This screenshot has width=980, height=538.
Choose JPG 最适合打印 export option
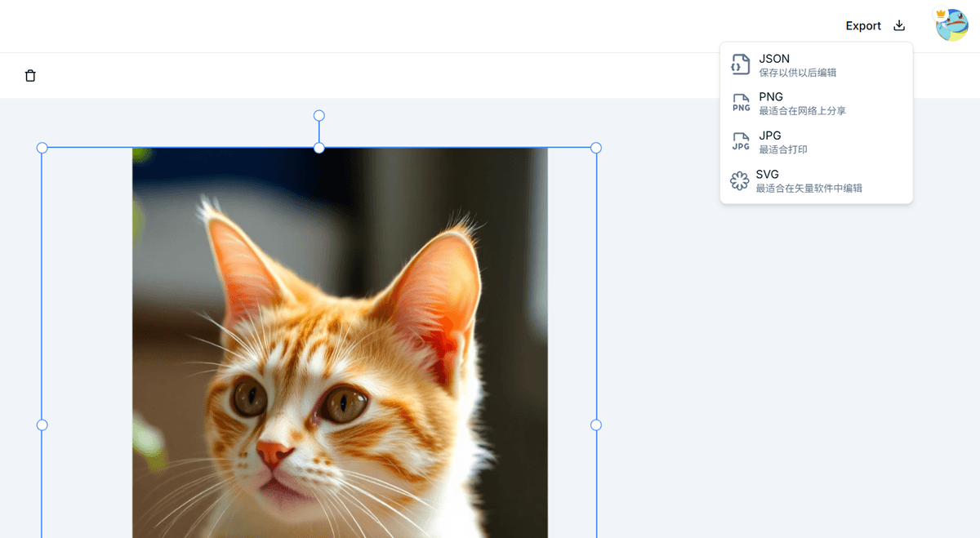(783, 142)
